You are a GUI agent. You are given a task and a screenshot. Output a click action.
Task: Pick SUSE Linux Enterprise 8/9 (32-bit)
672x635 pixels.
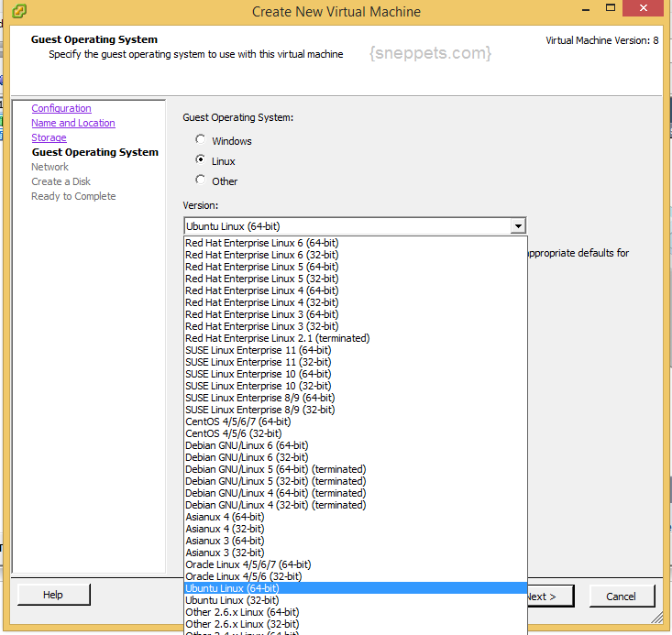[356, 410]
